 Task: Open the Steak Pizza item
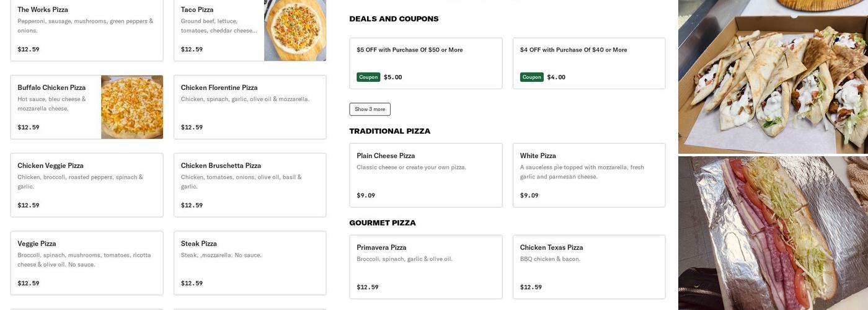point(250,263)
